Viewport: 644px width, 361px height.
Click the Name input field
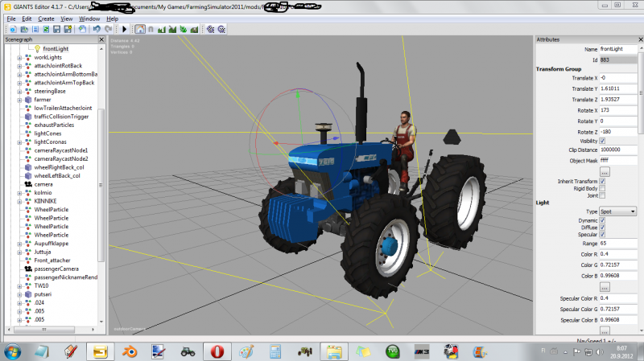[618, 49]
